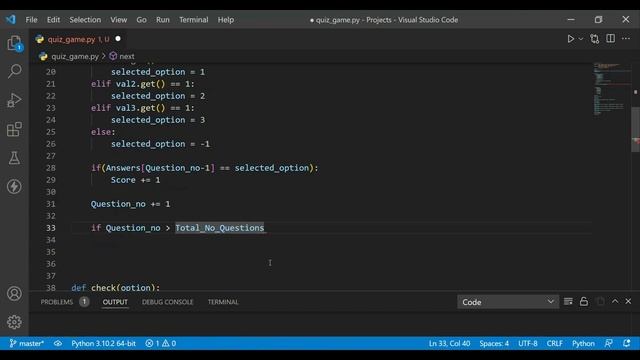The height and width of the screenshot is (360, 640).
Task: Click the master branch in status bar
Action: pyautogui.click(x=27, y=343)
